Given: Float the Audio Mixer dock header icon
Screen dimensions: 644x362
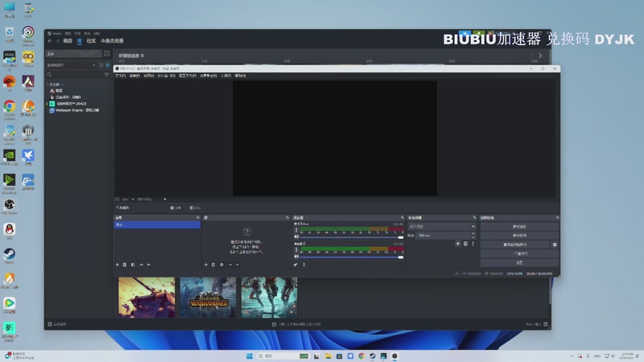Looking at the screenshot, I should (x=402, y=217).
